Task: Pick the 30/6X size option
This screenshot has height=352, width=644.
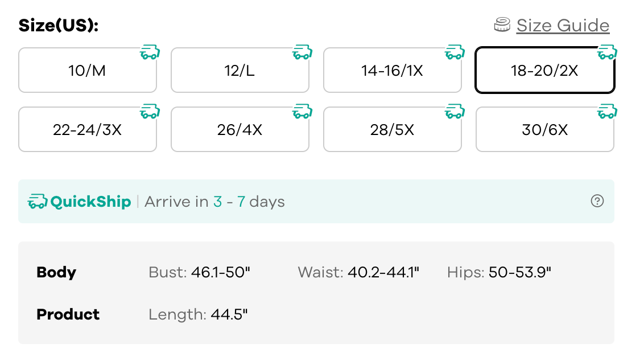Action: point(544,130)
